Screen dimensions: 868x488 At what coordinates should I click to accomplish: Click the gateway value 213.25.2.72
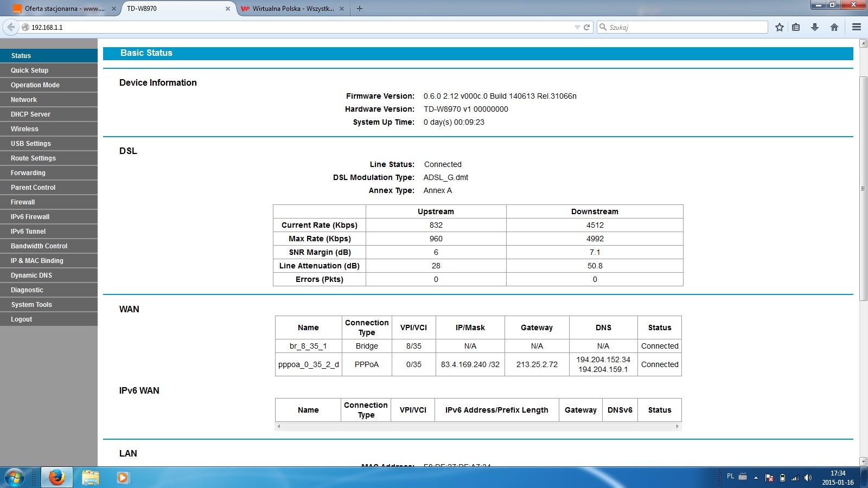[537, 364]
